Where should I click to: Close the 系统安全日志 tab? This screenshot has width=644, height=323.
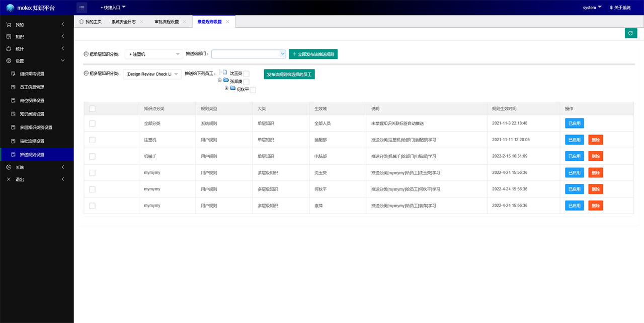(x=141, y=22)
